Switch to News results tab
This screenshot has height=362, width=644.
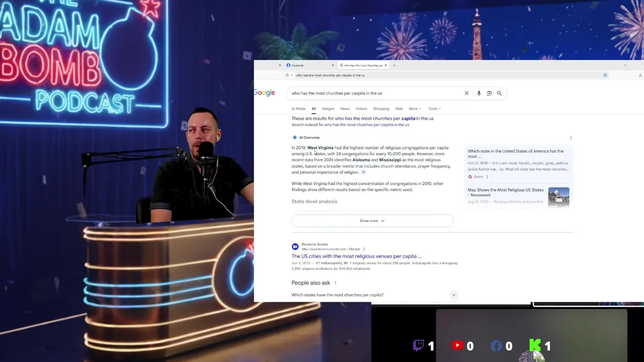[x=345, y=109]
